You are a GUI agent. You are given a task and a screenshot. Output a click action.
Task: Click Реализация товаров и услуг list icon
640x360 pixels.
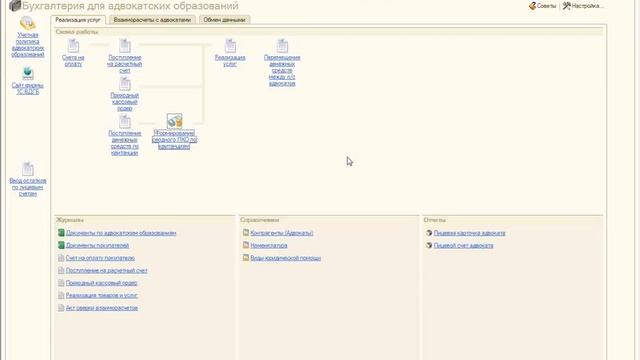pyautogui.click(x=61, y=296)
